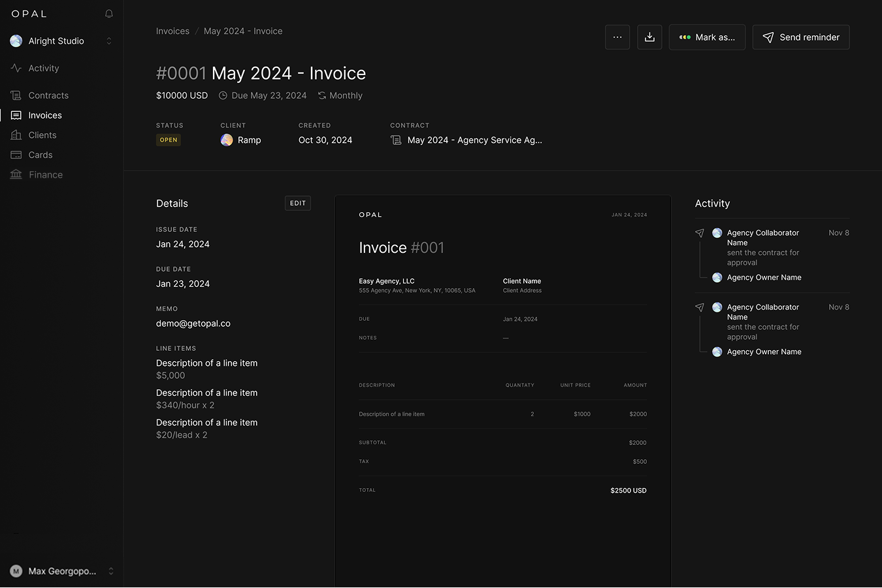
Task: Click the Alright Studio avatar icon
Action: [16, 41]
